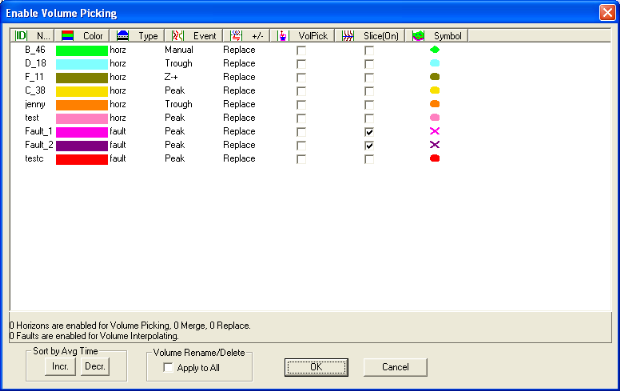Click the horz type for test
The width and height of the screenshot is (620, 391).
coord(118,118)
